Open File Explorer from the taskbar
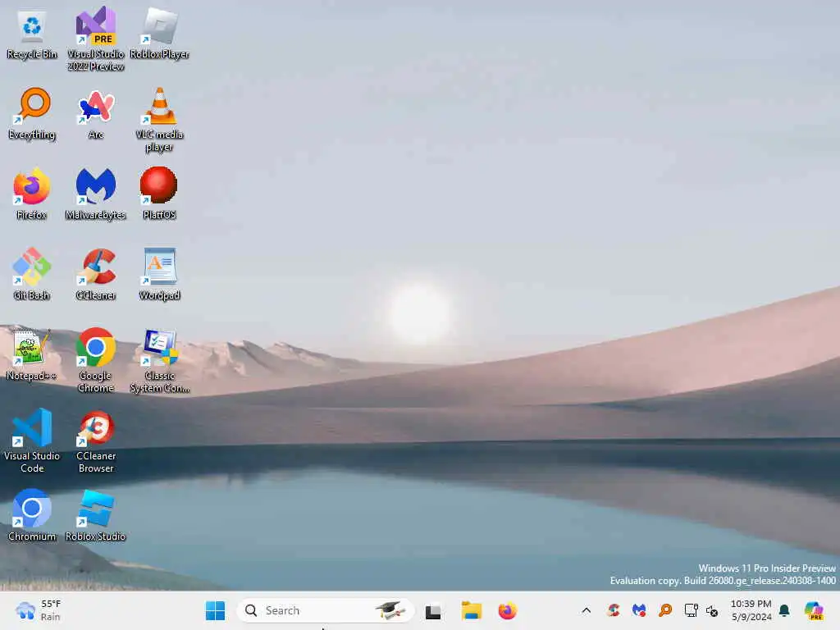 coord(472,610)
